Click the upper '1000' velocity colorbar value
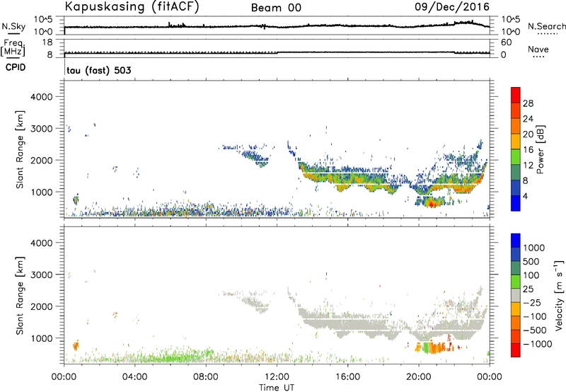This screenshot has width=566, height=392. (x=534, y=248)
